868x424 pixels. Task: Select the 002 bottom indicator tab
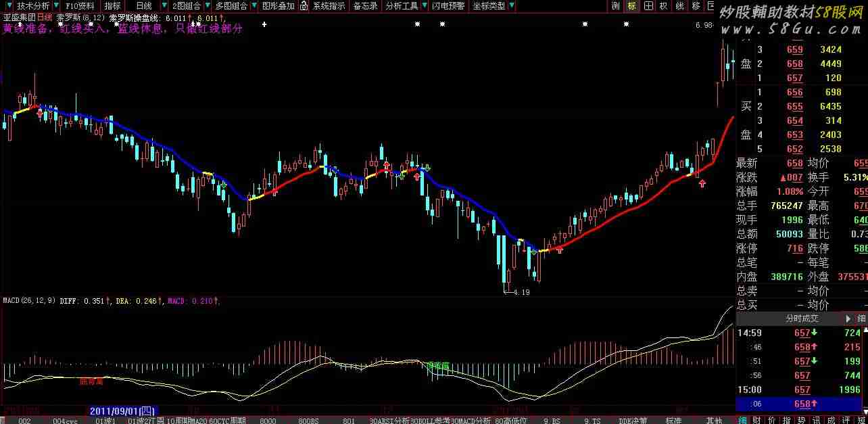coord(25,420)
